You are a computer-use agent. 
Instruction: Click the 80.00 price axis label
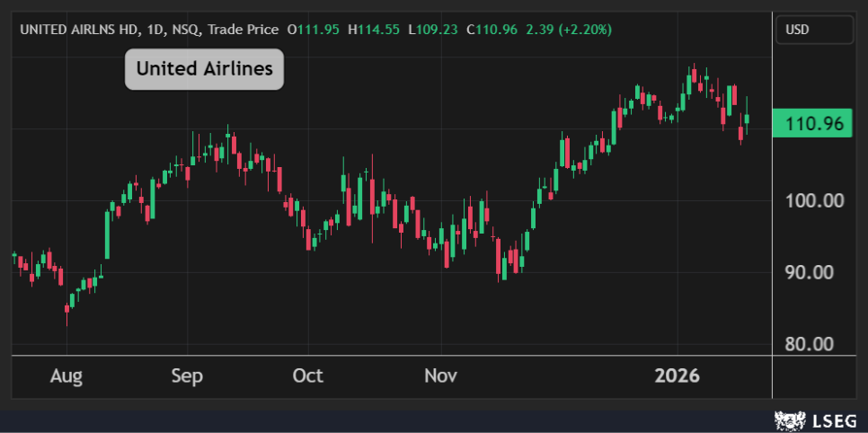click(x=814, y=344)
